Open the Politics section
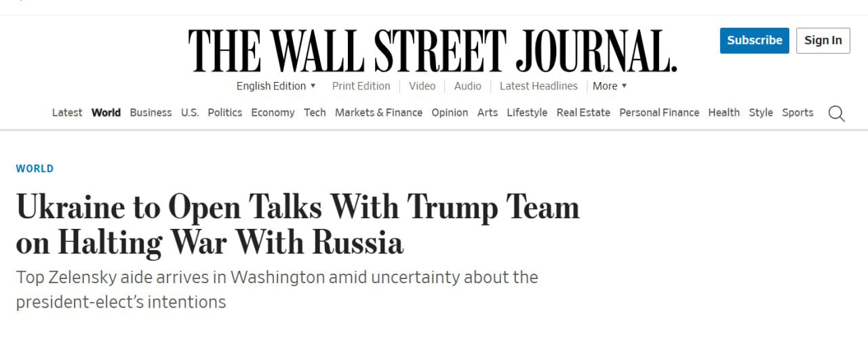This screenshot has height=338, width=868. point(225,112)
